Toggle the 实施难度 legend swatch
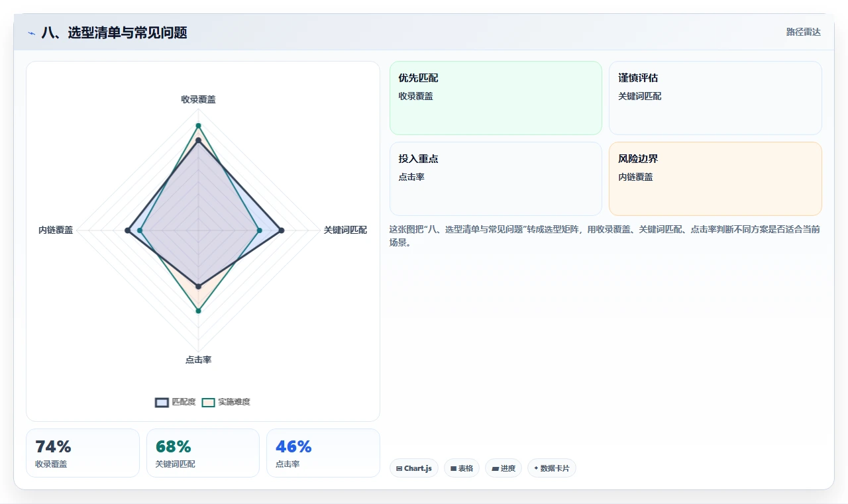The image size is (848, 504). [209, 402]
